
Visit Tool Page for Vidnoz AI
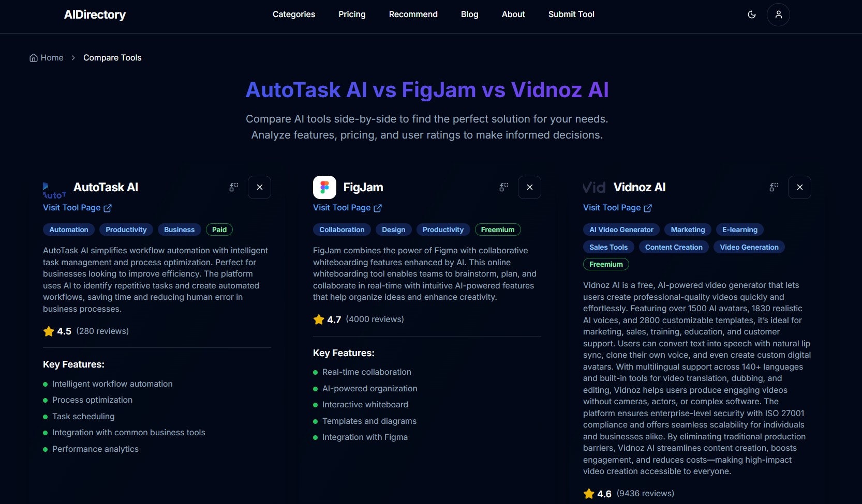click(617, 208)
